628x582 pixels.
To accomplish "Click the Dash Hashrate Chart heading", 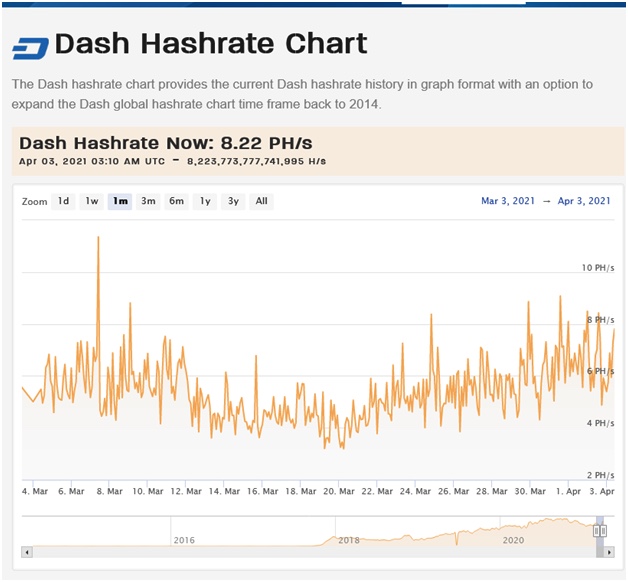I will pos(211,44).
